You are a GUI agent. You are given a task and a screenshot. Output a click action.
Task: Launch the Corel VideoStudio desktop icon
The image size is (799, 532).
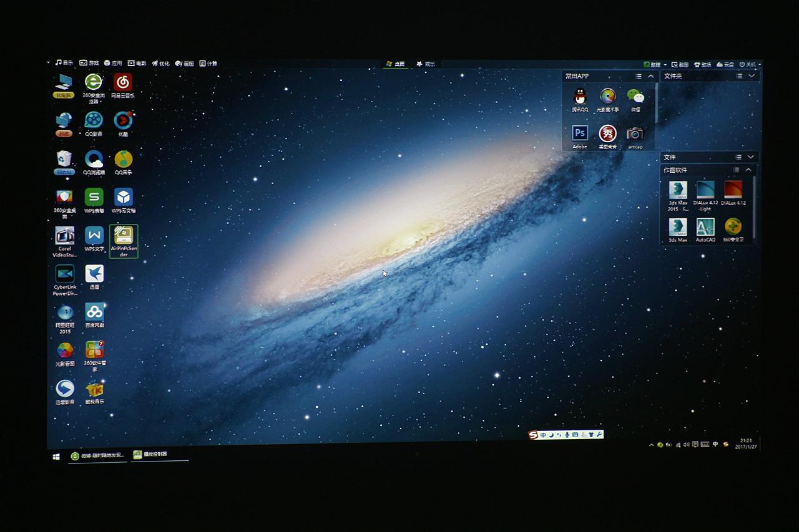[64, 242]
